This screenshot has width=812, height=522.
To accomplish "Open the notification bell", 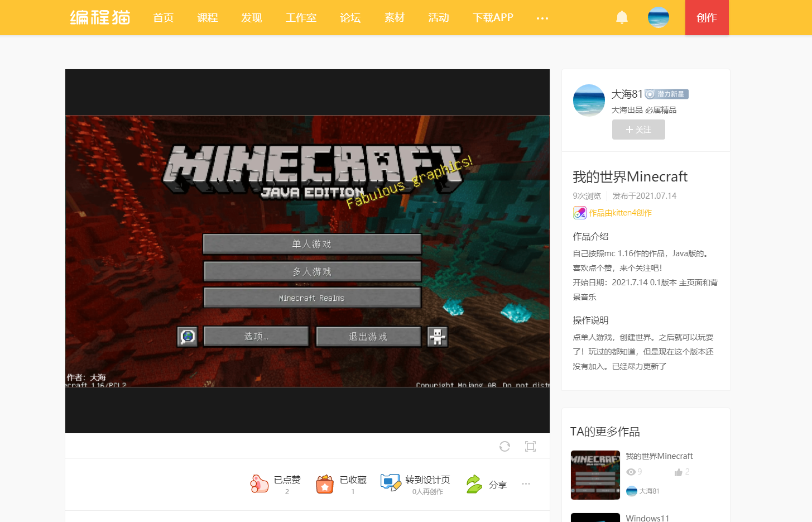I will pos(622,17).
